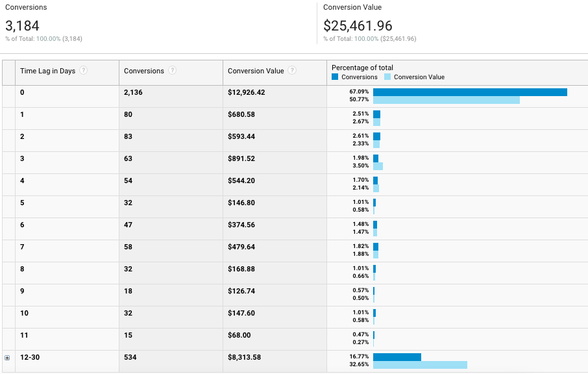Click the 3,184 total conversions figure
Screen dimensions: 588x374
point(23,26)
